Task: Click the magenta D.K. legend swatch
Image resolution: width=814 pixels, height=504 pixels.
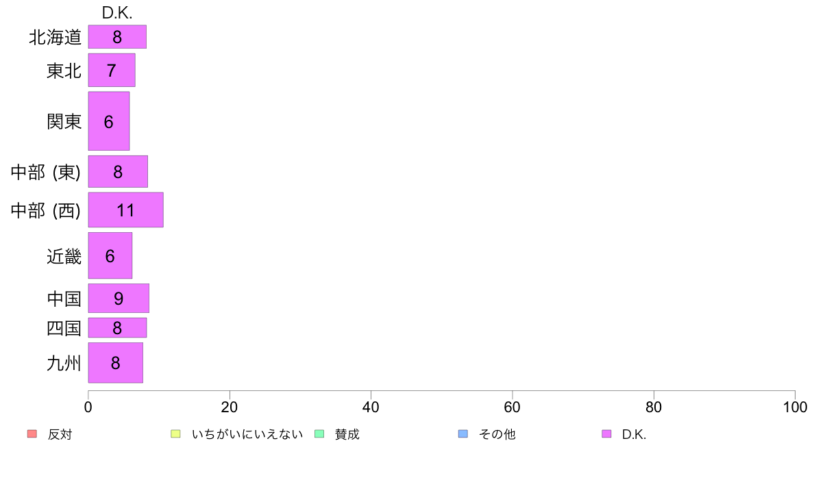Action: pos(606,434)
